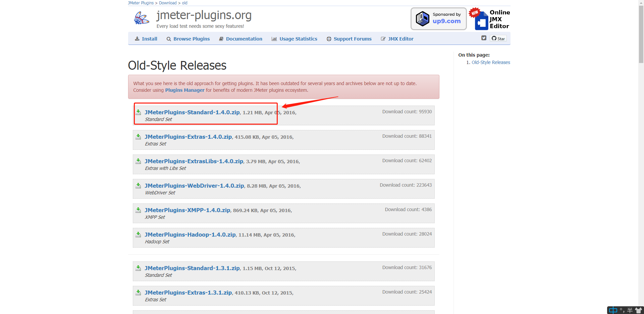Image resolution: width=644 pixels, height=314 pixels.
Task: Download JMeterPlugins-ExtrasLibs-1.4.0.zip file link
Action: (194, 161)
